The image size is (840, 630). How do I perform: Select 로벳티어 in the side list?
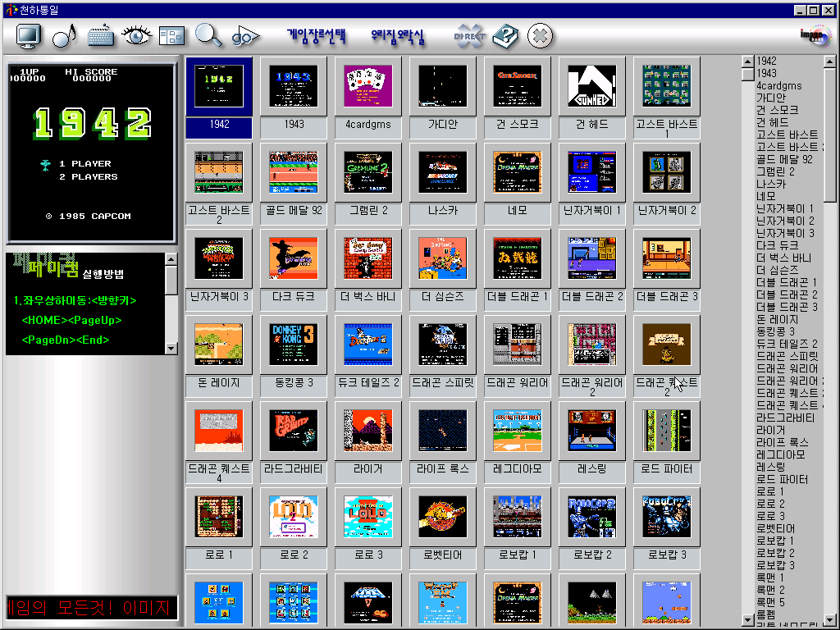click(775, 529)
